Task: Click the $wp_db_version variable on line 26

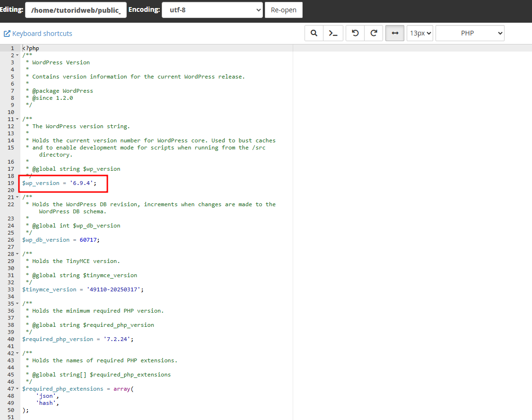Action: pos(46,240)
